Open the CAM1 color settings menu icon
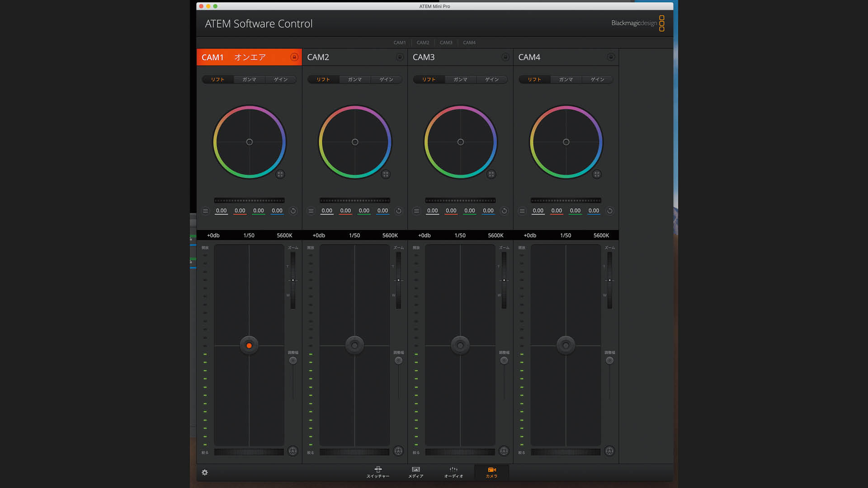Viewport: 868px width, 488px height. (x=205, y=211)
